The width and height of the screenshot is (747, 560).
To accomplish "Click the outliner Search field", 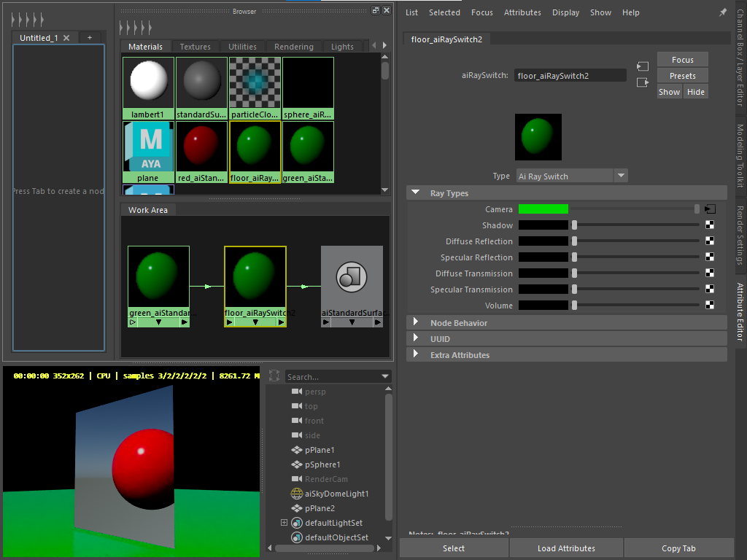I will (332, 376).
